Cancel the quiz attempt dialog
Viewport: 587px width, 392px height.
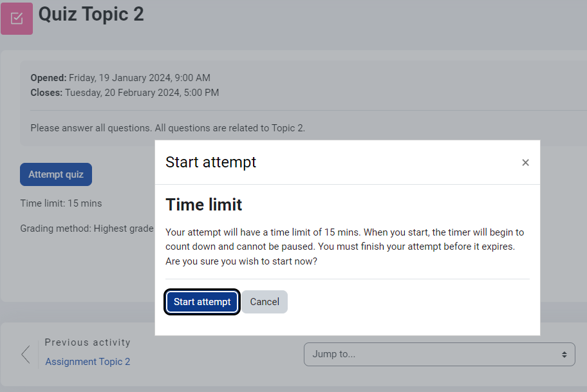[265, 302]
